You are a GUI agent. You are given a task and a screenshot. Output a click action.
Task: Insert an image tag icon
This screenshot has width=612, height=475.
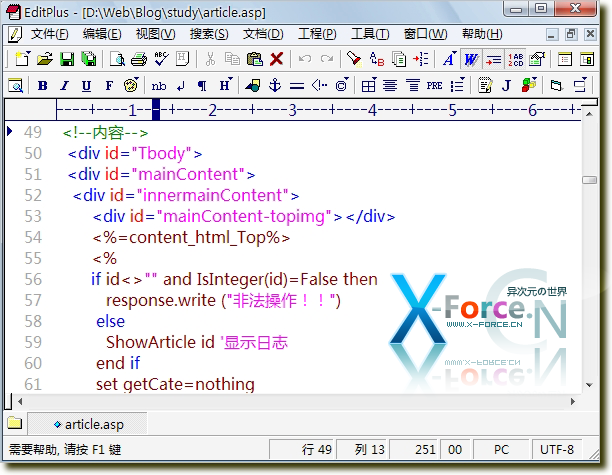pos(253,85)
